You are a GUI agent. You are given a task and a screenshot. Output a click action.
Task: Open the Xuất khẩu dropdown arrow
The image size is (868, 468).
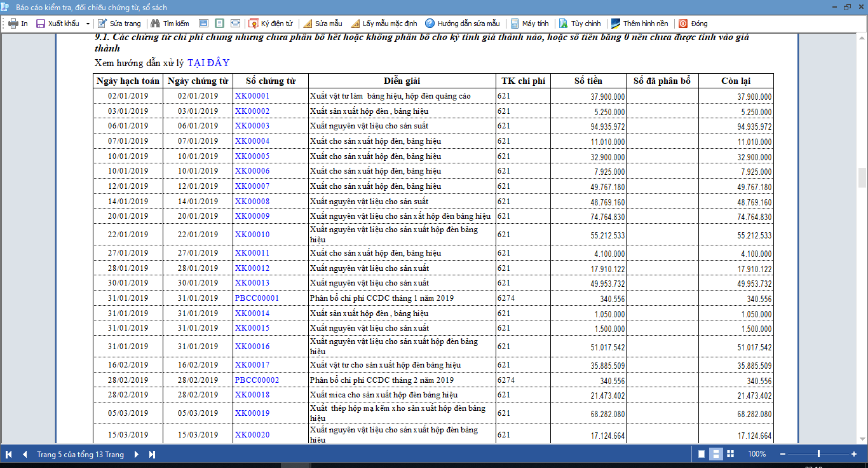(88, 24)
